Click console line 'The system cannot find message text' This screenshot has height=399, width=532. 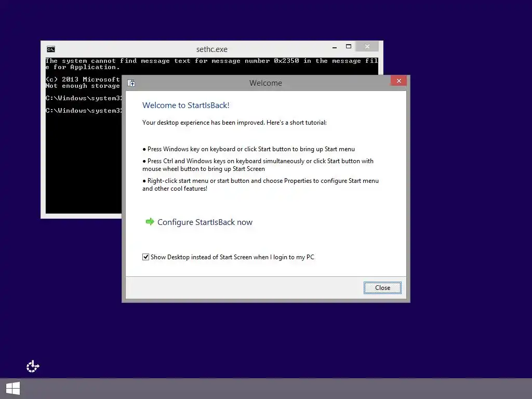tap(212, 64)
